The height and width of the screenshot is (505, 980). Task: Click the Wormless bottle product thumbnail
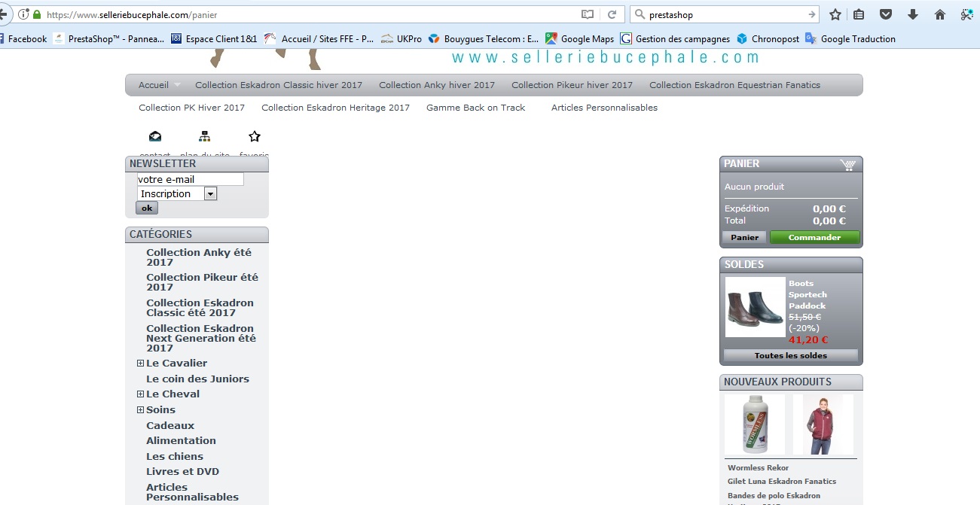tap(755, 424)
